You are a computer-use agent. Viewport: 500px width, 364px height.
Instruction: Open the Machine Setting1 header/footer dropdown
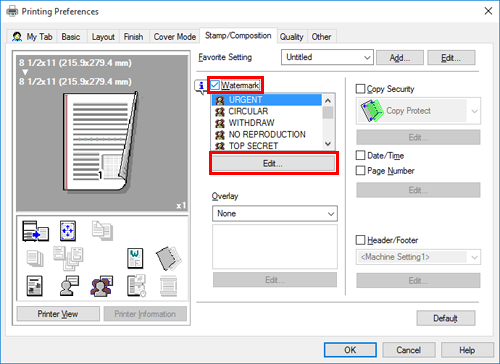[418, 257]
